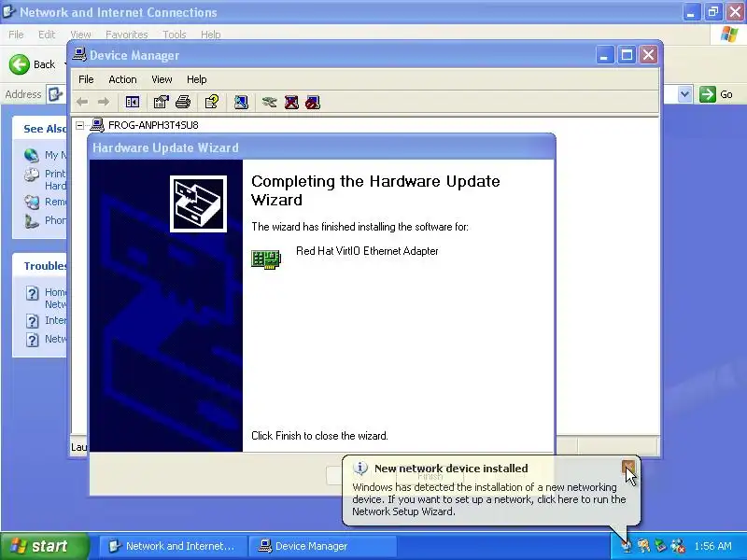Screen dimensions: 747x560
Task: Switch to Network and Internet taskbar button
Action: (x=173, y=546)
